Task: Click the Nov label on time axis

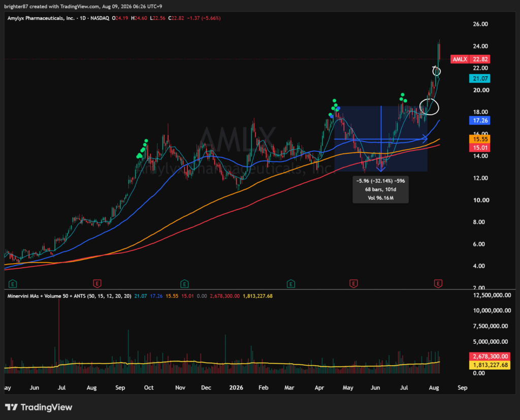Action: [x=180, y=387]
